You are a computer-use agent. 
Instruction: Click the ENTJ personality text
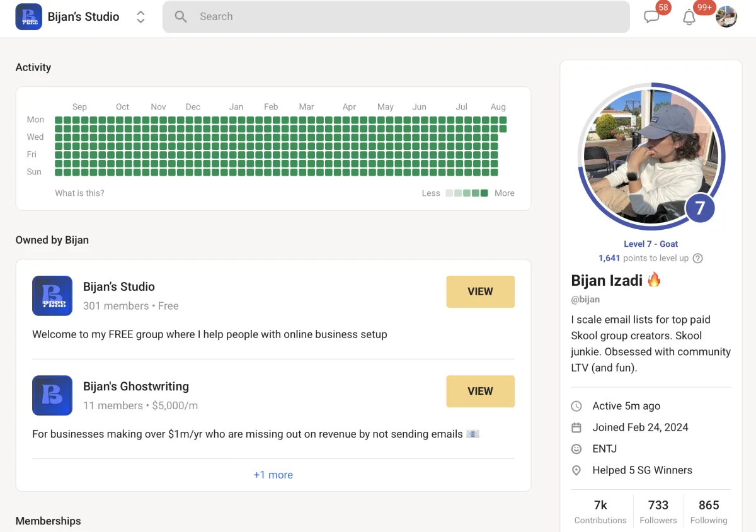pos(605,449)
